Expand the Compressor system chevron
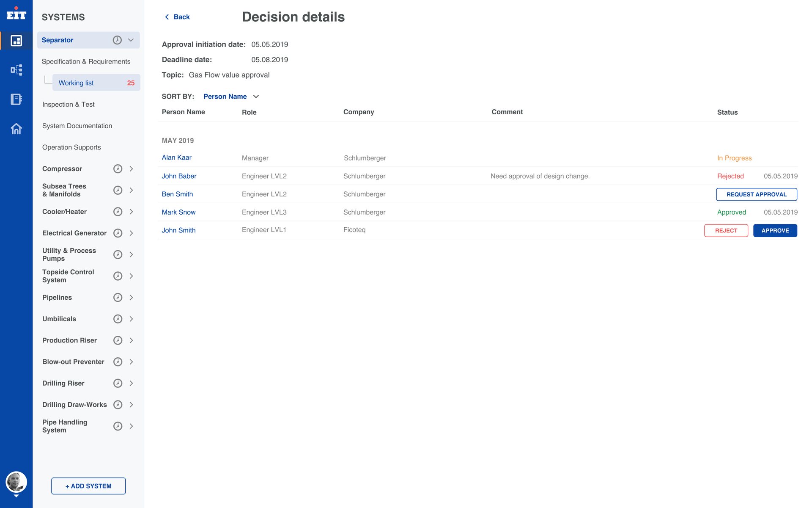 [x=131, y=168]
